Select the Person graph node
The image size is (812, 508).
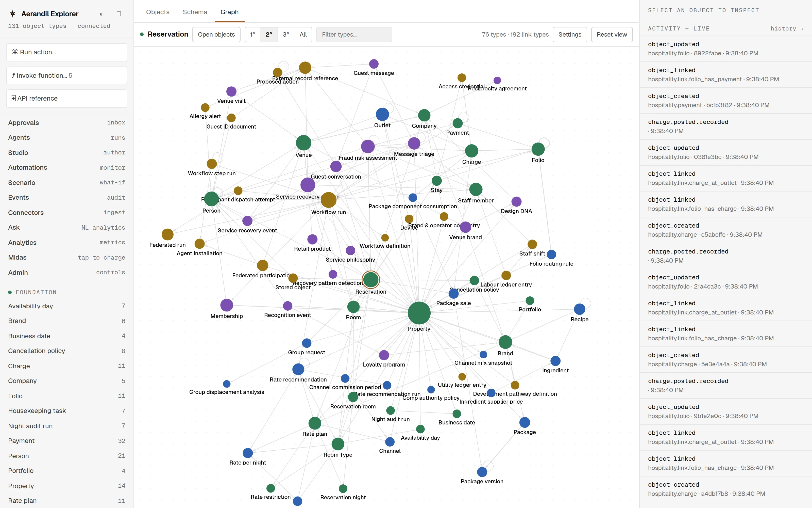click(x=211, y=199)
